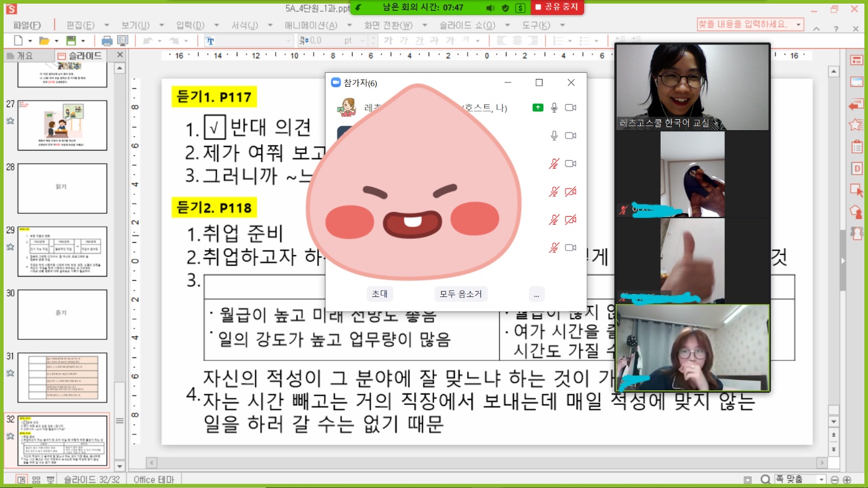The image size is (868, 488).
Task: Open slide layout pane in right sidebar
Action: coord(857,60)
